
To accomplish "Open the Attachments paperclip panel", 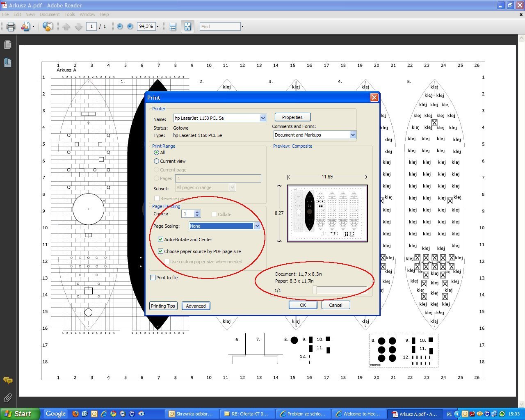I will pyautogui.click(x=7, y=398).
